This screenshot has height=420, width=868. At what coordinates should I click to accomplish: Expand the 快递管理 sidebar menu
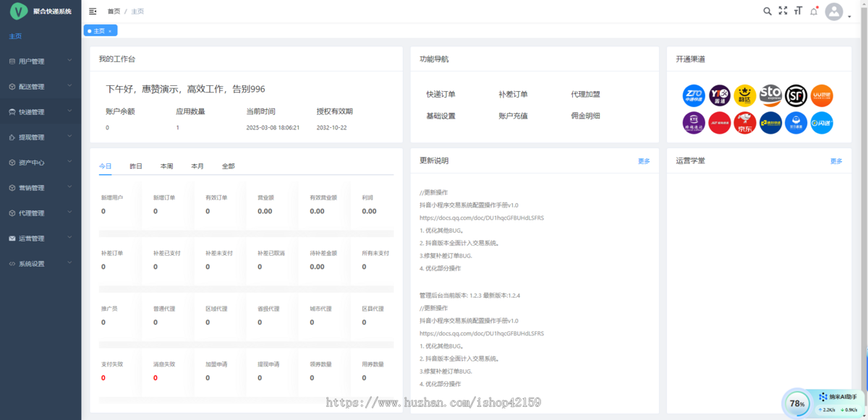[41, 112]
